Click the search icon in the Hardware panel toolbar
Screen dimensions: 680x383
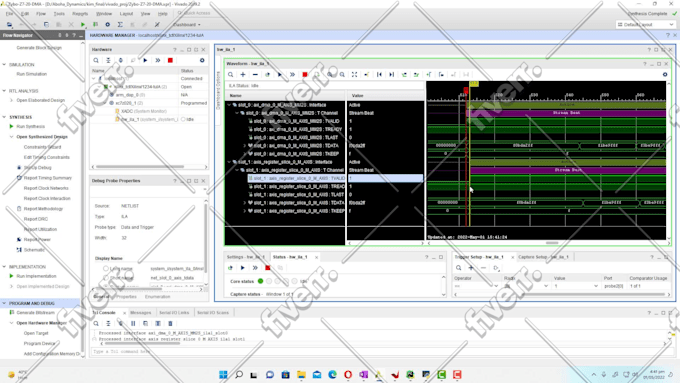(96, 60)
